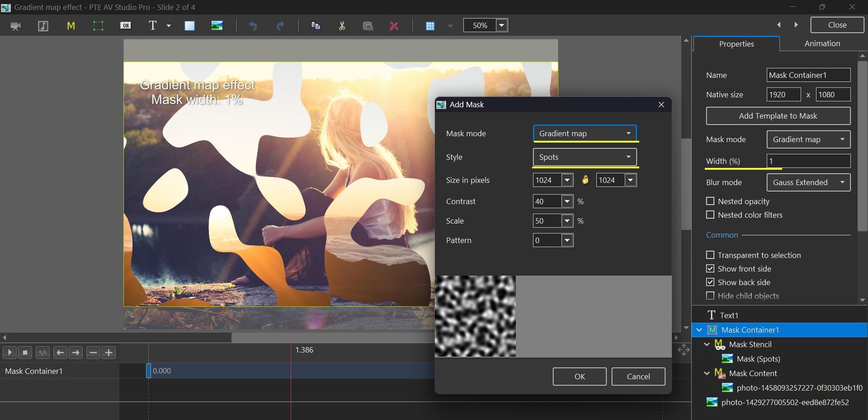Click OK in Add Mask dialog
Screen dimensions: 868x420
(579, 377)
